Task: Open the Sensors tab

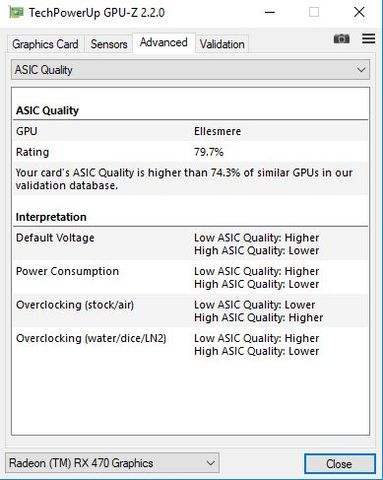Action: coord(109,44)
